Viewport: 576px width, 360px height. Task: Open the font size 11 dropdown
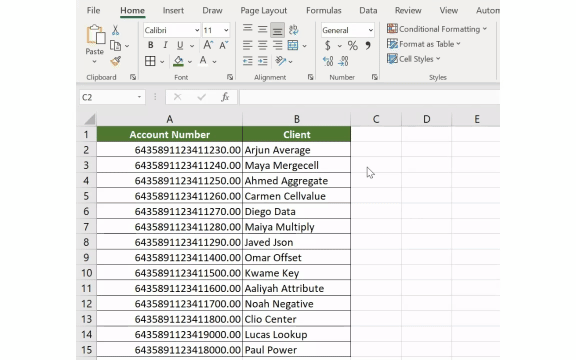[226, 30]
